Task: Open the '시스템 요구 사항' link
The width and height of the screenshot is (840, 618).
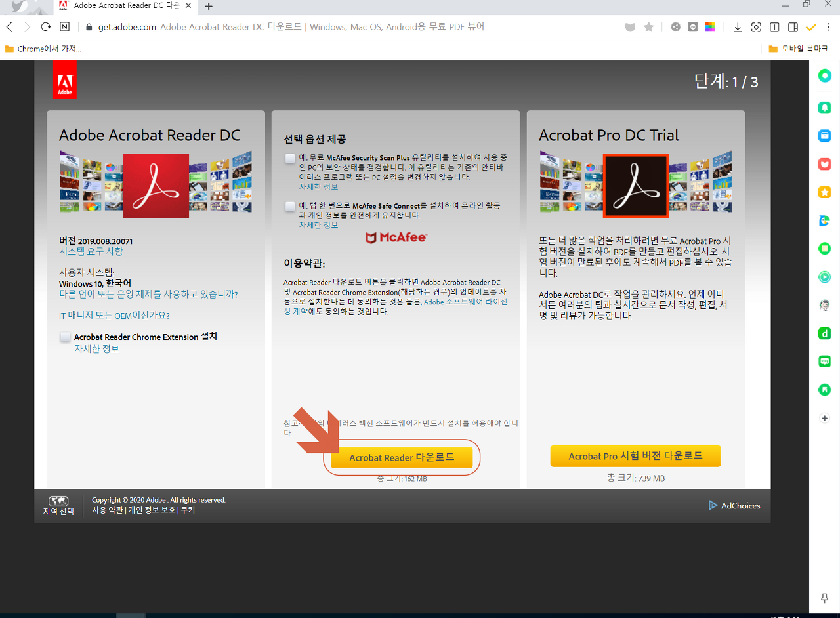Action: click(x=91, y=251)
